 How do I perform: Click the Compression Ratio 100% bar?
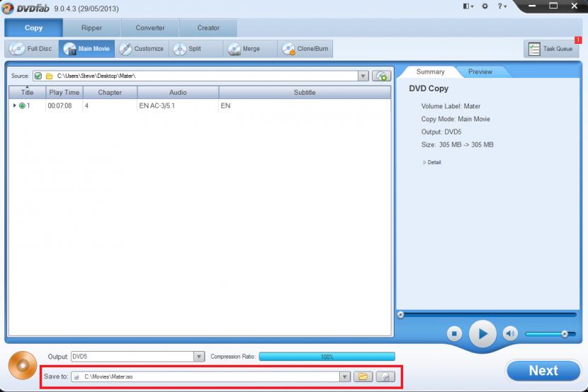(x=327, y=357)
